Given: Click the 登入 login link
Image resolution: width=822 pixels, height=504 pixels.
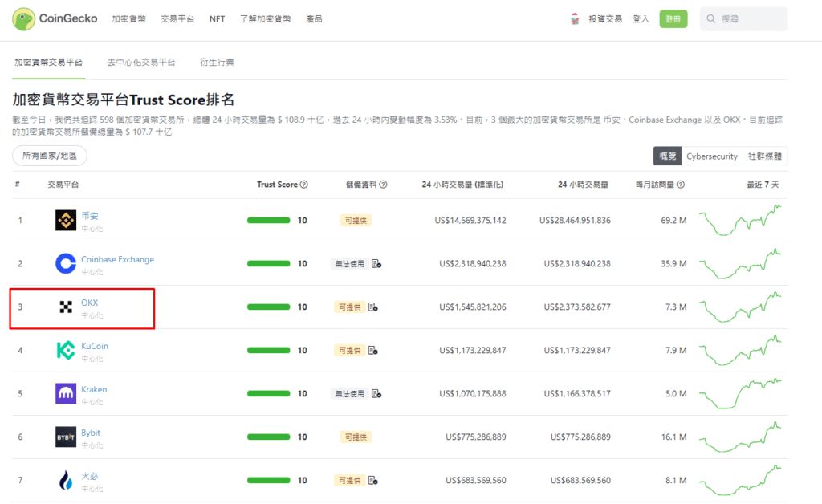Looking at the screenshot, I should [641, 19].
